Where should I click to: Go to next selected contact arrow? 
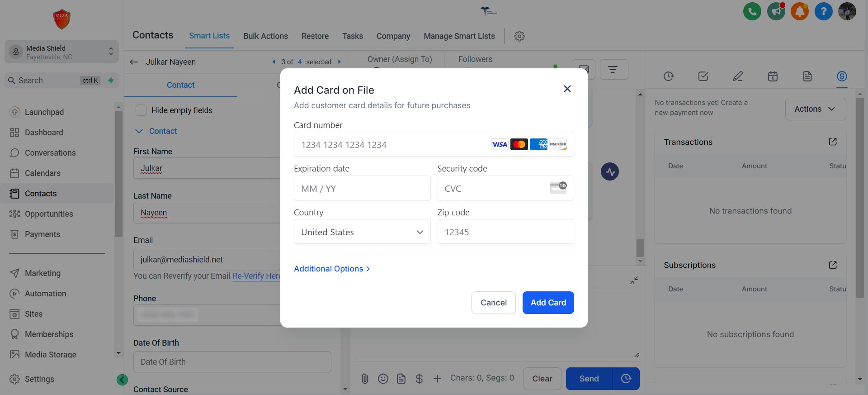tap(340, 62)
